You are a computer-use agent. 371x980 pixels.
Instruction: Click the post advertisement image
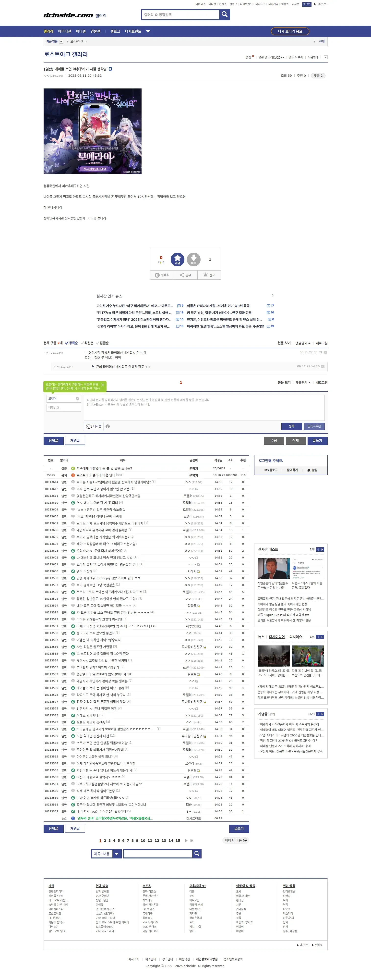pyautogui.click(x=92, y=131)
